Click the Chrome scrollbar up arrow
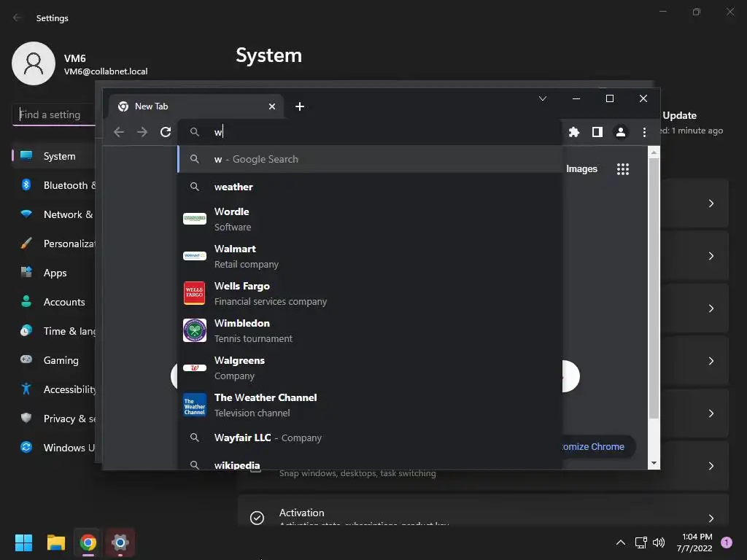This screenshot has width=747, height=560. [654, 152]
